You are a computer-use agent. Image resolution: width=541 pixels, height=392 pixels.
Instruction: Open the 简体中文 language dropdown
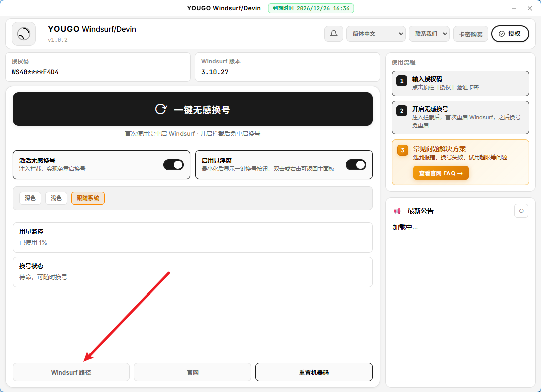376,34
